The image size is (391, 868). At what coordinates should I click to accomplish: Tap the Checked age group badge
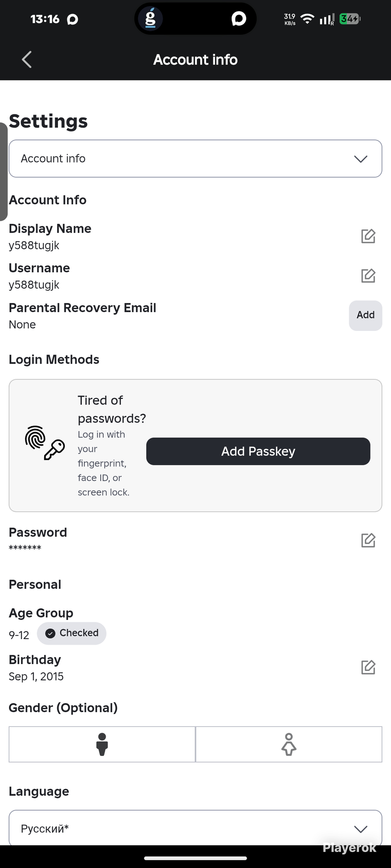click(x=72, y=633)
